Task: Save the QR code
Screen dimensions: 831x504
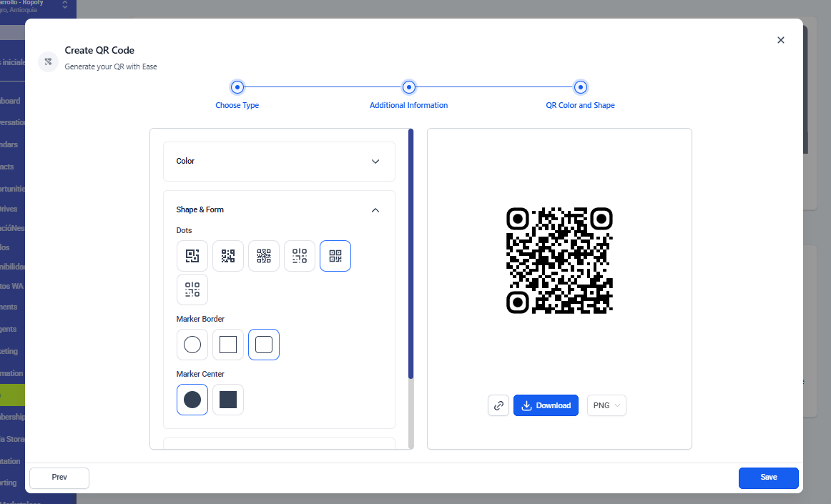Action: click(768, 478)
